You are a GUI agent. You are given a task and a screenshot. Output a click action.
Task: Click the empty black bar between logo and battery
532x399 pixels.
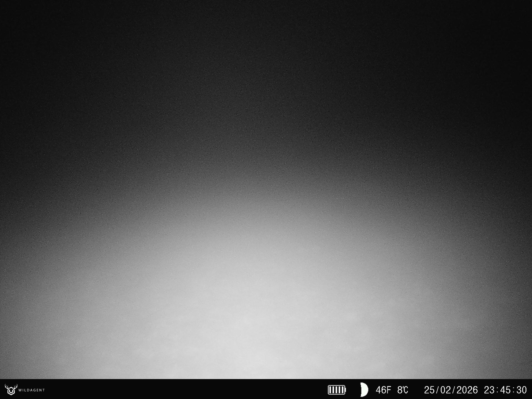click(186, 390)
